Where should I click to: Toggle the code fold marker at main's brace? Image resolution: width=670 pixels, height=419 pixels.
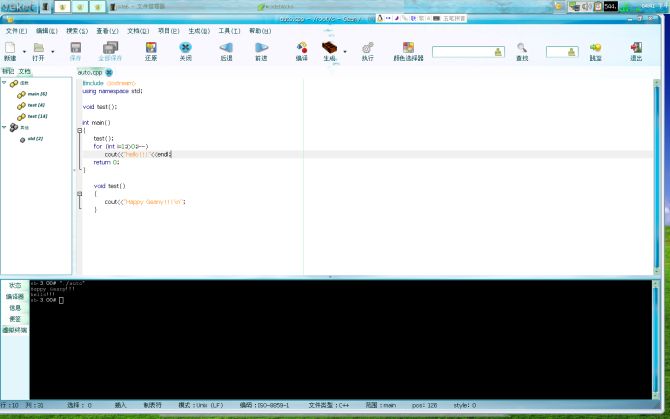coord(79,131)
